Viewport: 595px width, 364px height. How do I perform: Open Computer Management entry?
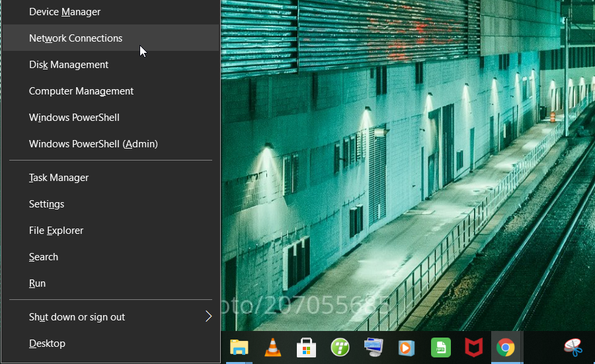click(x=81, y=91)
